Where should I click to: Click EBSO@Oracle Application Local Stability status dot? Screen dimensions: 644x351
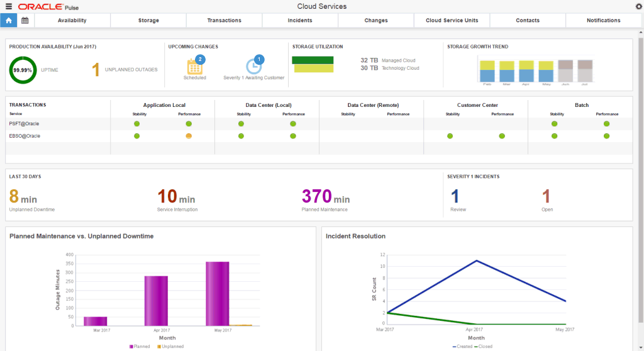(136, 136)
